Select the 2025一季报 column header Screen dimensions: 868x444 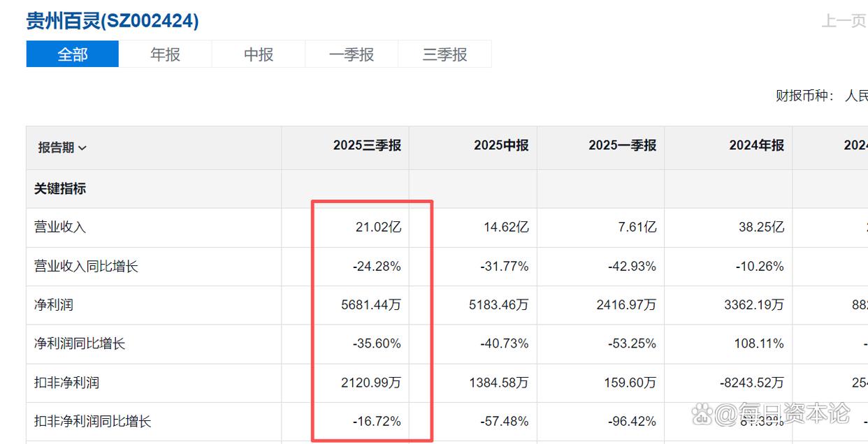coord(622,145)
